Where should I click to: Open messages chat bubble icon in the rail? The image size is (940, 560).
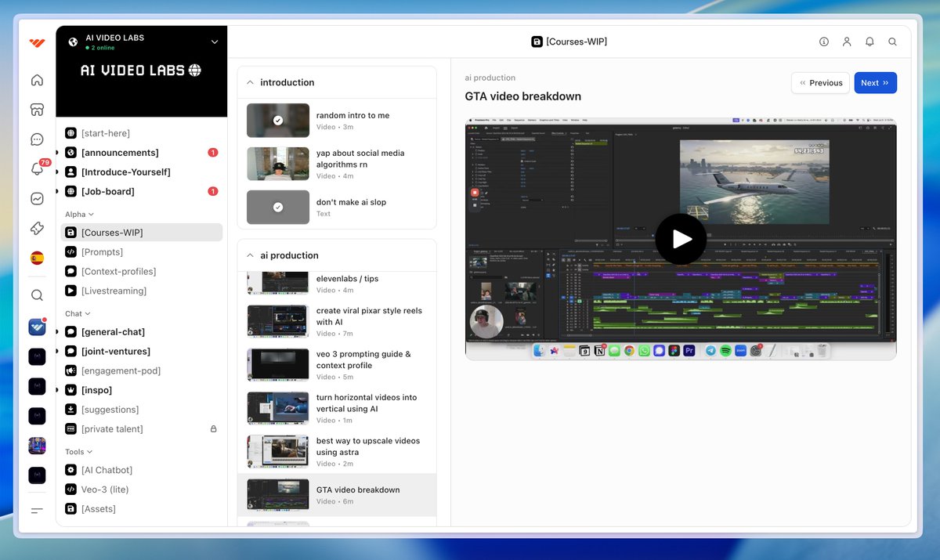(37, 139)
